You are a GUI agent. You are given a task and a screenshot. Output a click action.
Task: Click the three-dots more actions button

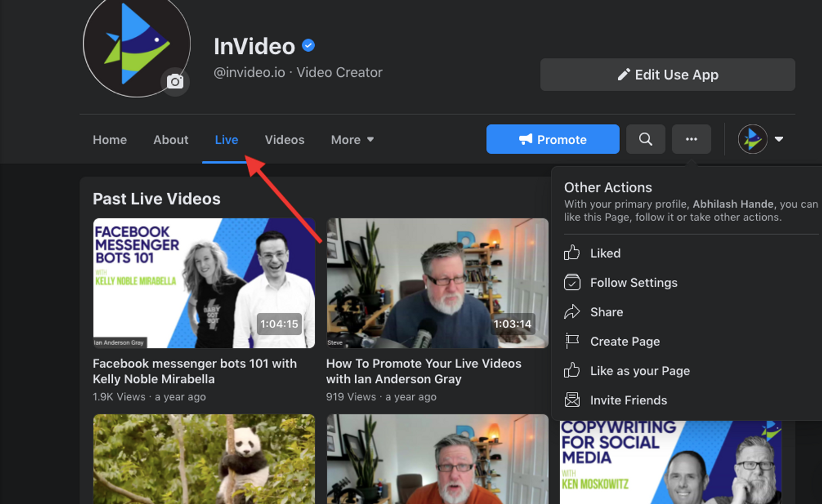click(x=692, y=139)
